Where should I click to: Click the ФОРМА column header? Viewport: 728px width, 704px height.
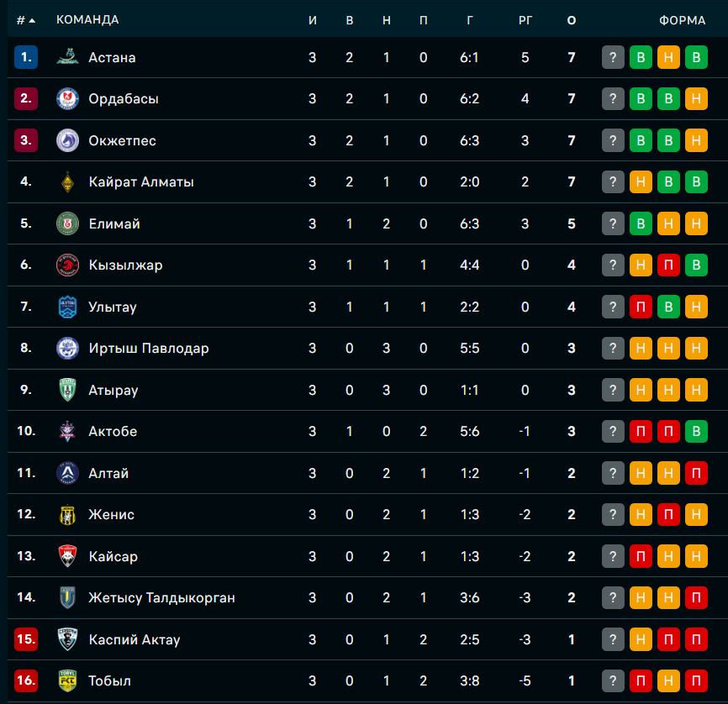[x=682, y=20]
